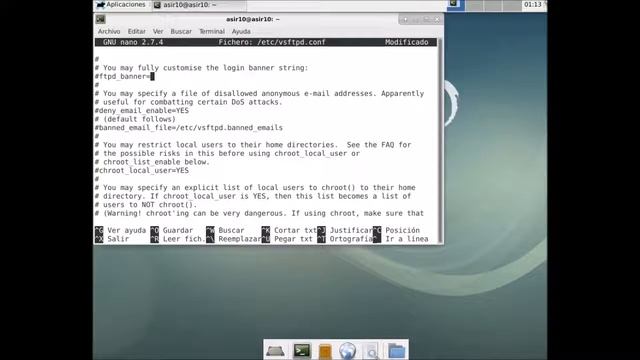Screen dimensions: 640x360
Task: Open the Ver menu
Action: click(x=158, y=31)
